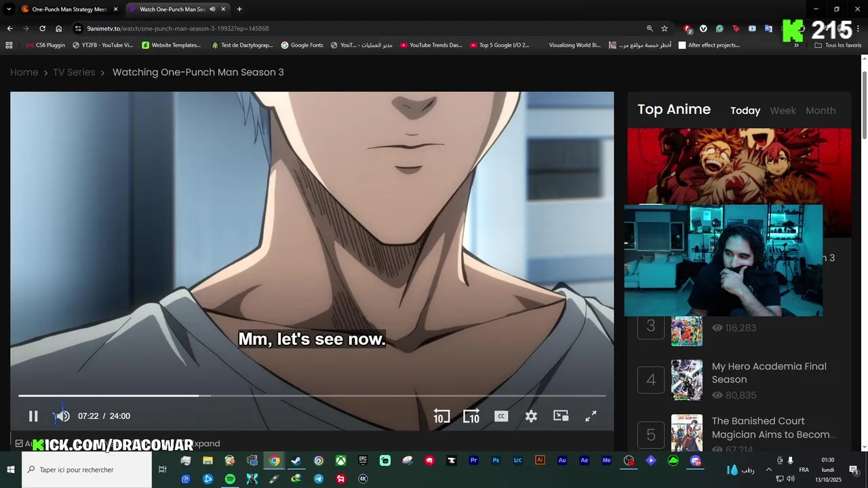
Task: Open Task View on taskbar
Action: 163,469
